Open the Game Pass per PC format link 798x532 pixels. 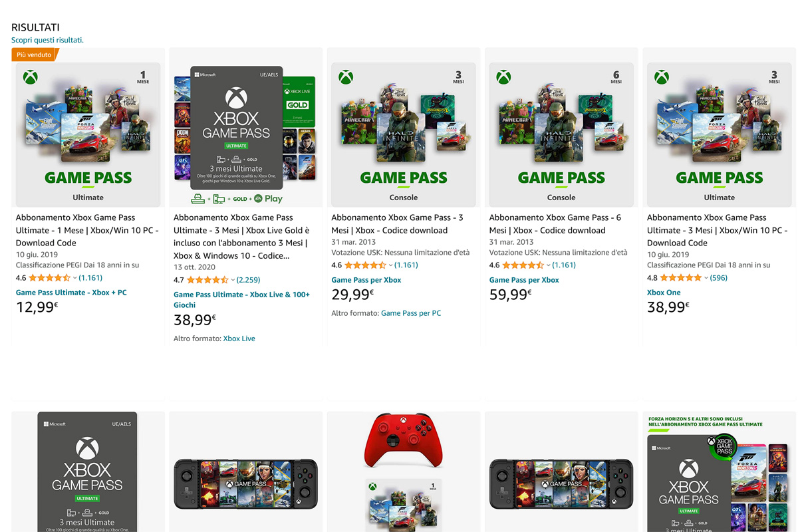[411, 313]
